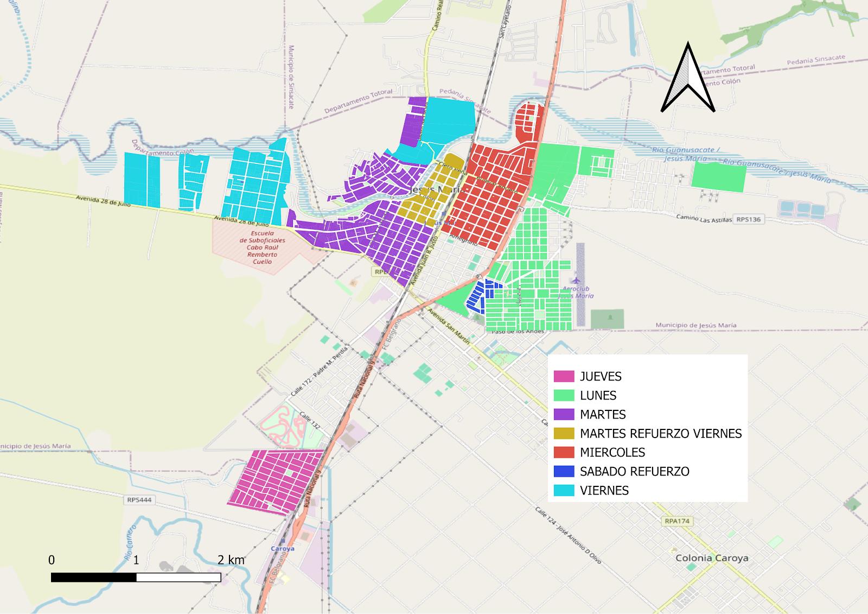Click the RPS136 road shield
Viewport: 868px width, 614px height.
[x=749, y=219]
